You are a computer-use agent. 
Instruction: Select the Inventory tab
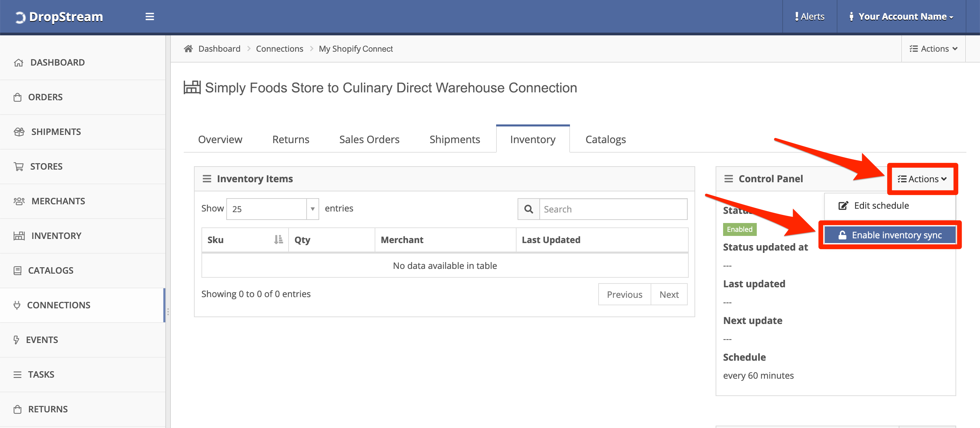pos(533,139)
